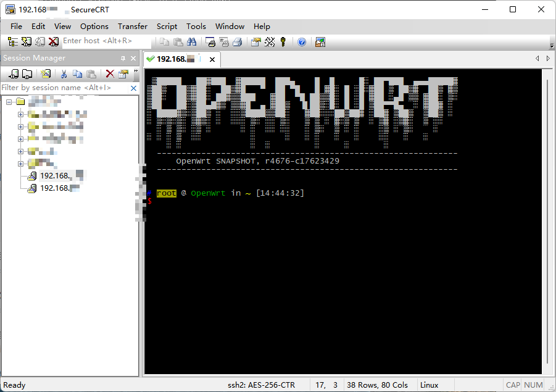Click Connect in Tab icon in Session Manager
This screenshot has width=556, height=392.
[x=27, y=74]
